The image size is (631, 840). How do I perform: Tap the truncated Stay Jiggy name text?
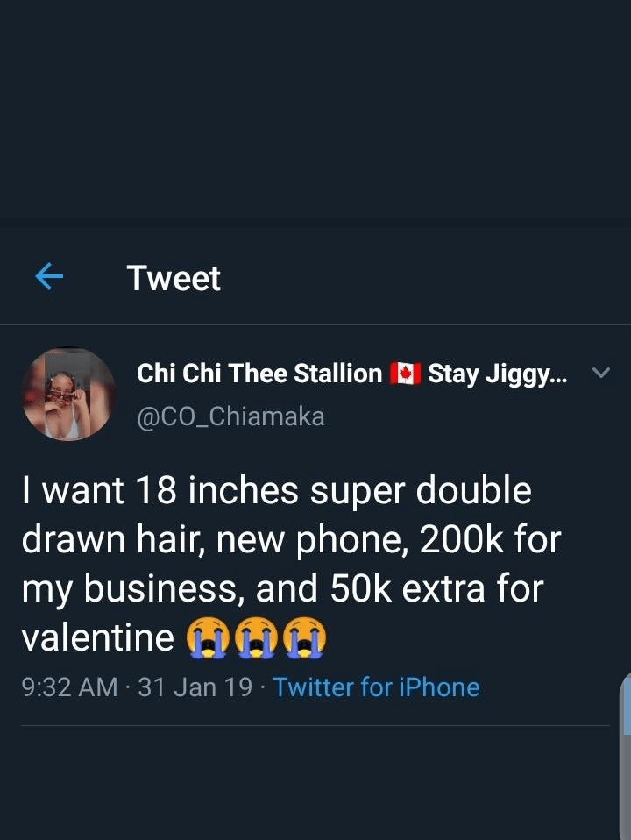pos(497,374)
